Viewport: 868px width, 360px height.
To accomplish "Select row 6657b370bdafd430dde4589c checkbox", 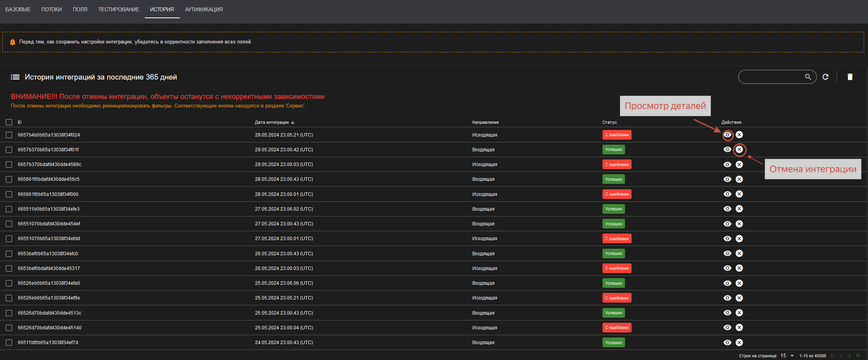I will (9, 164).
